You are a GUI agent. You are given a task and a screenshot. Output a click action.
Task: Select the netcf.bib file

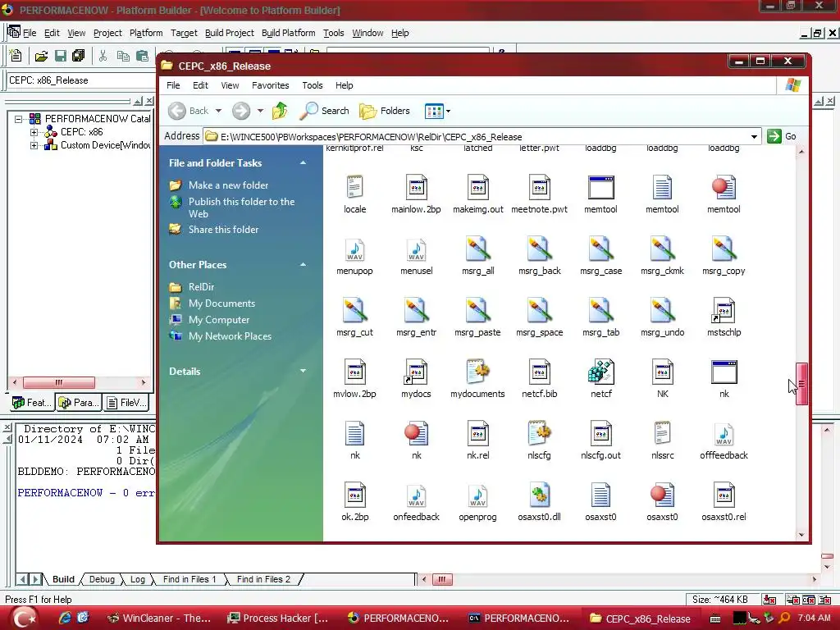coord(540,372)
